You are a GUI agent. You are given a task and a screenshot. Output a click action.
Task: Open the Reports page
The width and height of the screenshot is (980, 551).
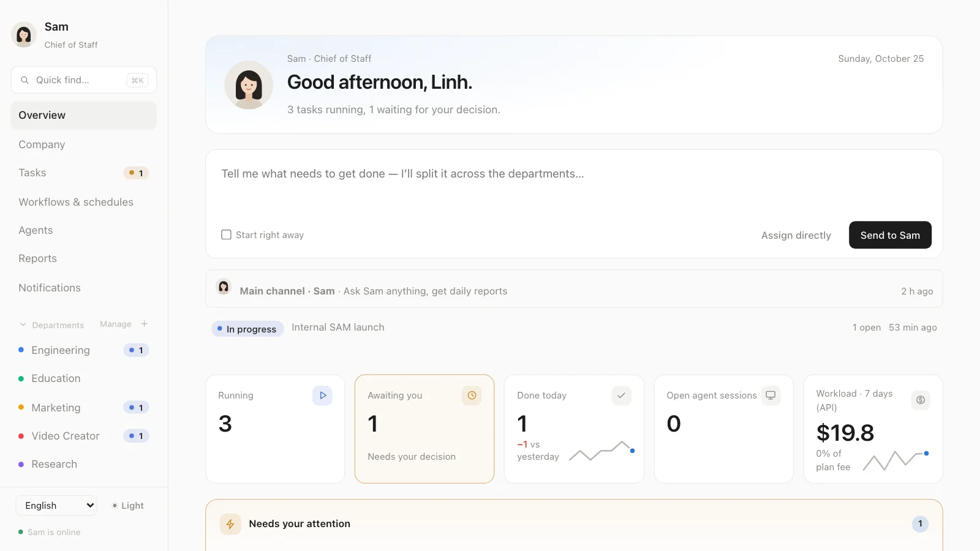84,258
